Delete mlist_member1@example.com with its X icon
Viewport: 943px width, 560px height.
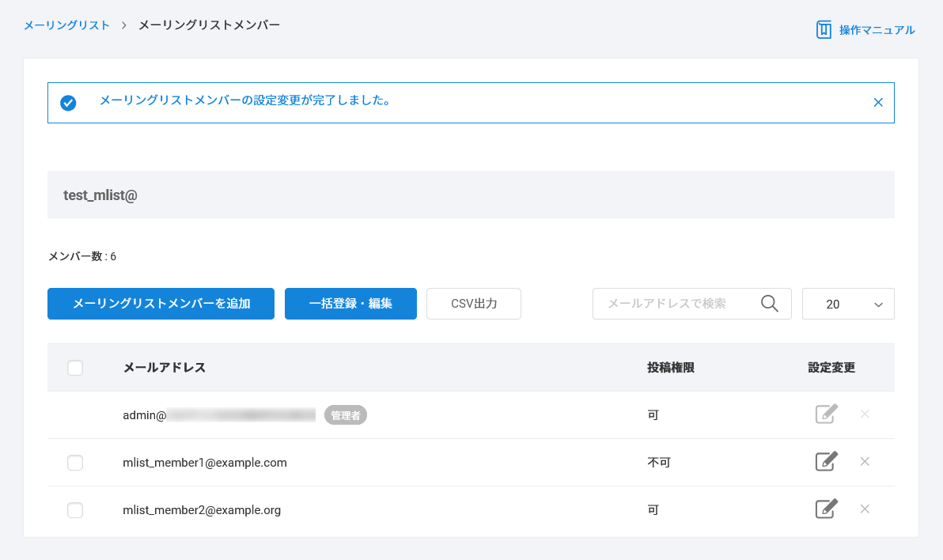pos(865,462)
